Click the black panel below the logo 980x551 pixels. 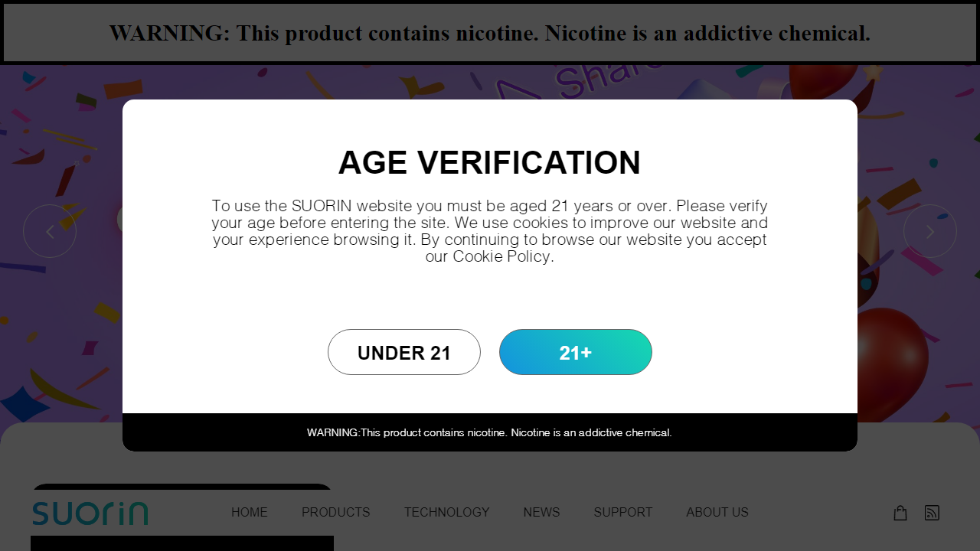tap(182, 543)
